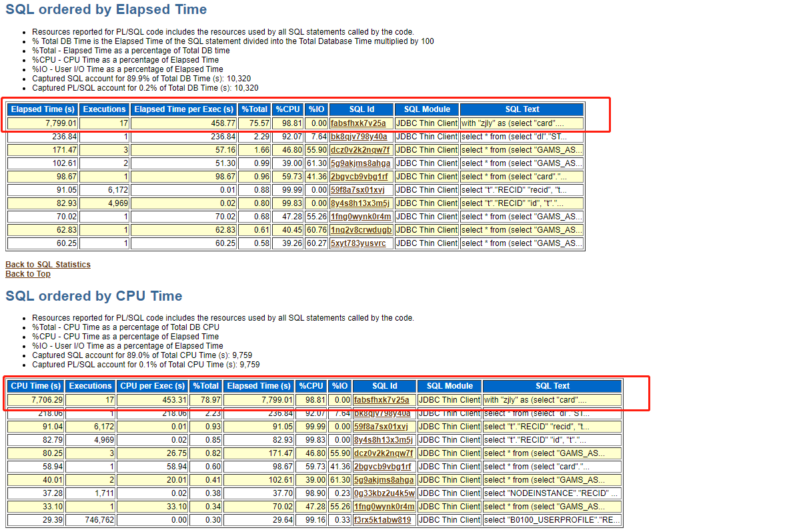Screen dimensions: 801x532
Task: Open SQL Id 5xyt783yusvrc link
Action: [x=358, y=243]
